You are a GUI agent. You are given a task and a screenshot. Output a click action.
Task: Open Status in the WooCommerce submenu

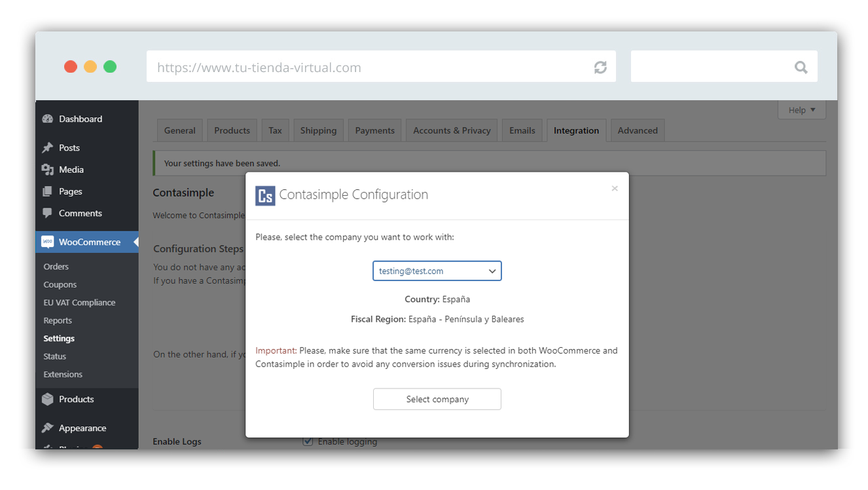pyautogui.click(x=55, y=356)
